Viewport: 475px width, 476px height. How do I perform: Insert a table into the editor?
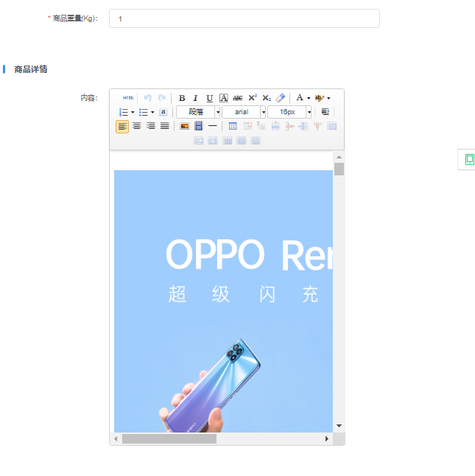(x=233, y=126)
